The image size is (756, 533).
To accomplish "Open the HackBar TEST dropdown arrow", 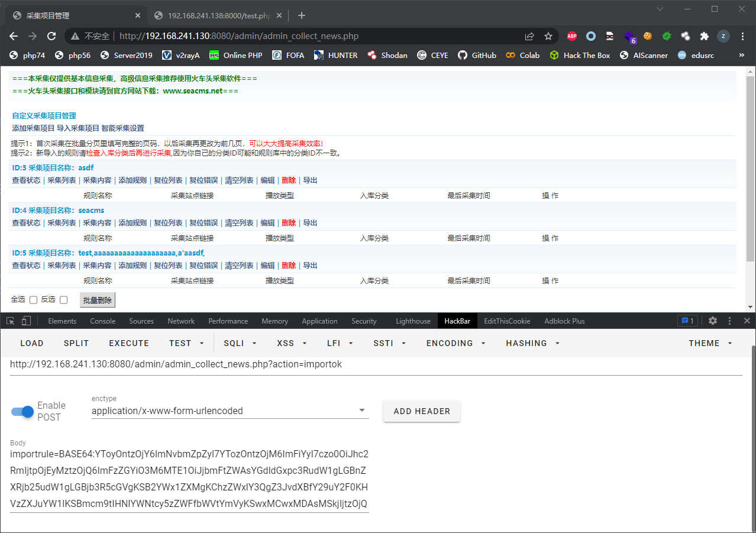I will pos(202,343).
